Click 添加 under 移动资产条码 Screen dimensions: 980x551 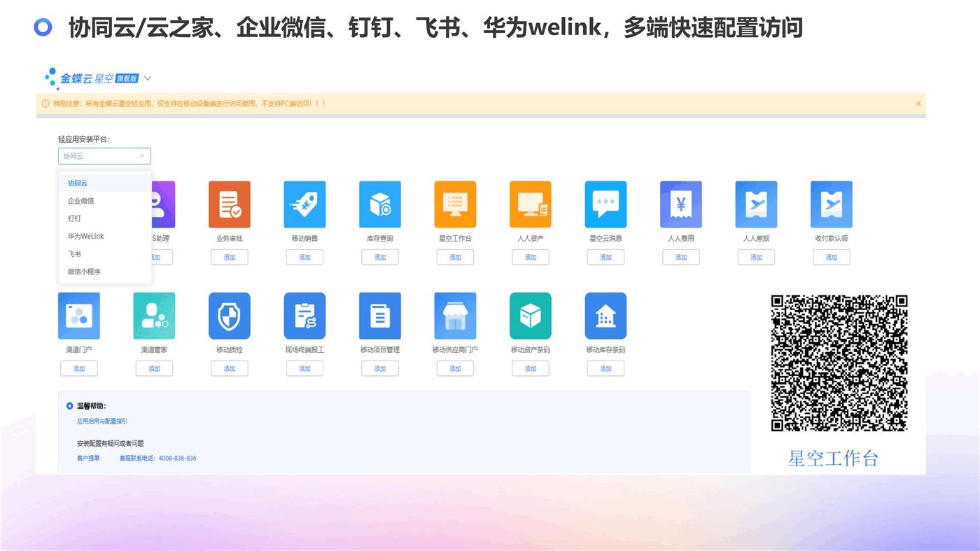pos(531,368)
